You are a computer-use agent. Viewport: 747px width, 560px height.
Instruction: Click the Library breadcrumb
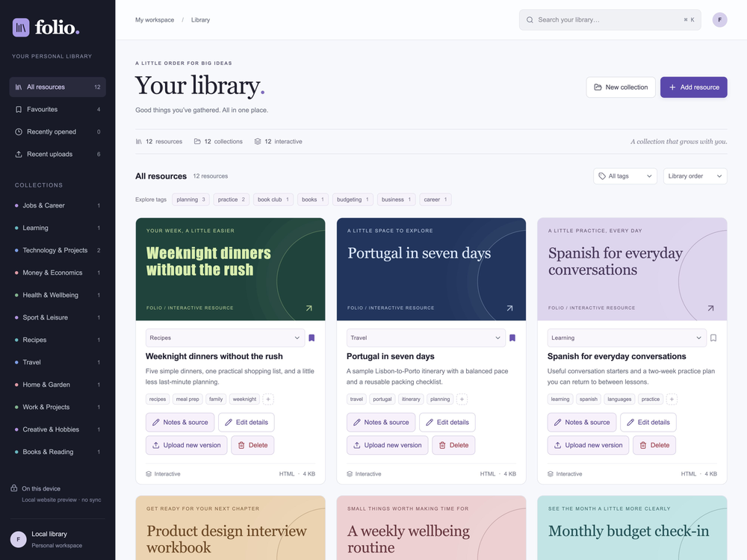click(x=200, y=20)
